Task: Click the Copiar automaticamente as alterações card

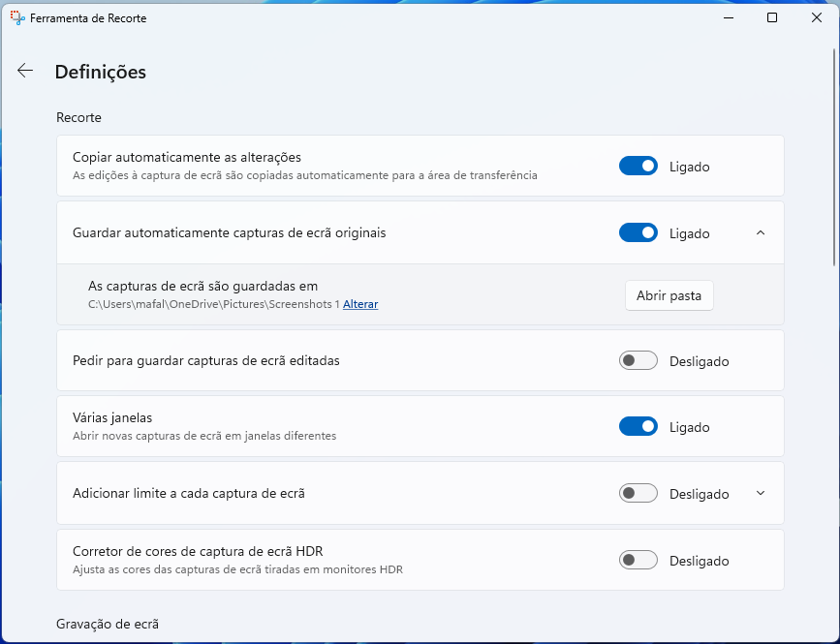Action: [420, 166]
